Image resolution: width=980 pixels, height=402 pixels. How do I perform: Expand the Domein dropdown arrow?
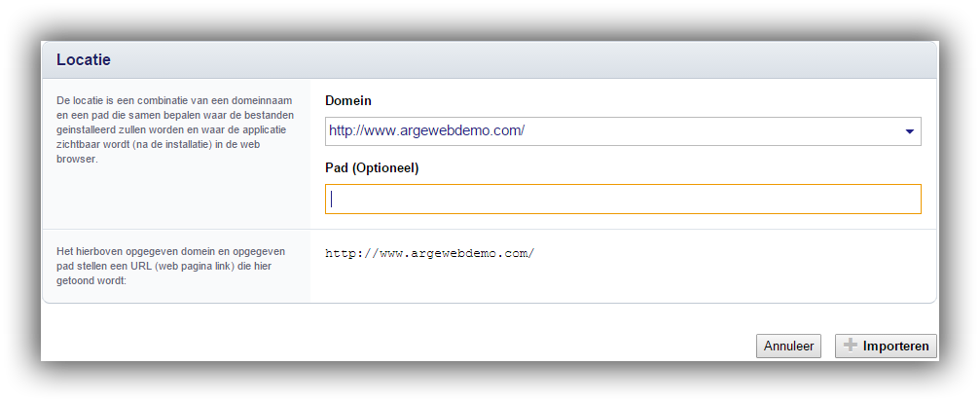tap(909, 131)
